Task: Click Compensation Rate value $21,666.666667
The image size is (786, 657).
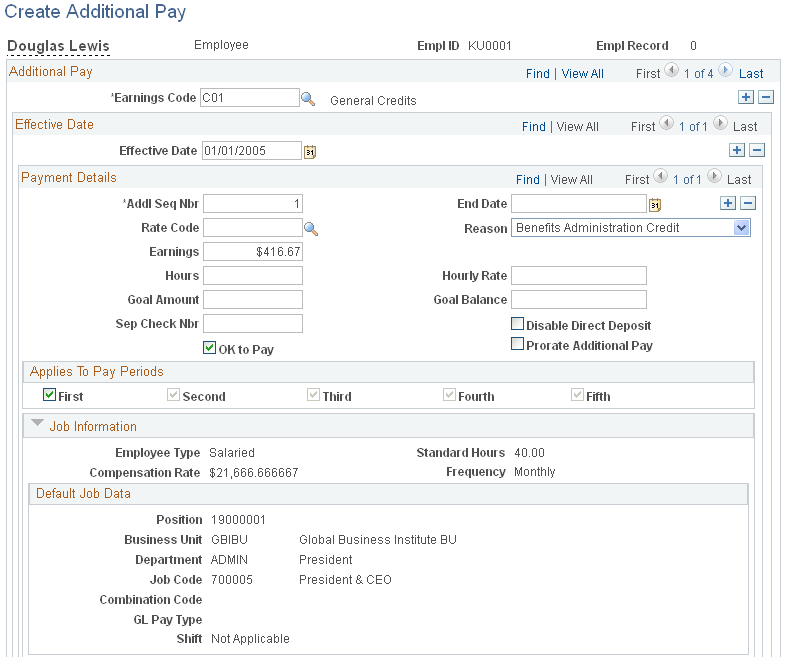Action: (254, 473)
